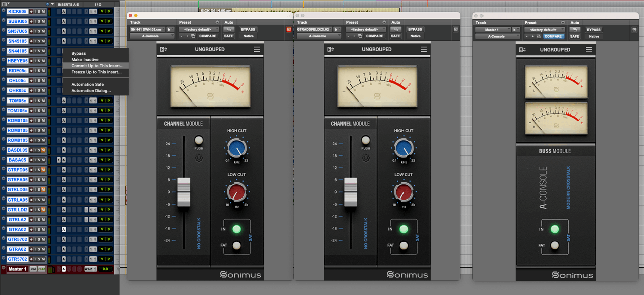The image size is (644, 295).
Task: Open plugin automation enable in GTRADDFELIXDI window
Action: [x=395, y=29]
